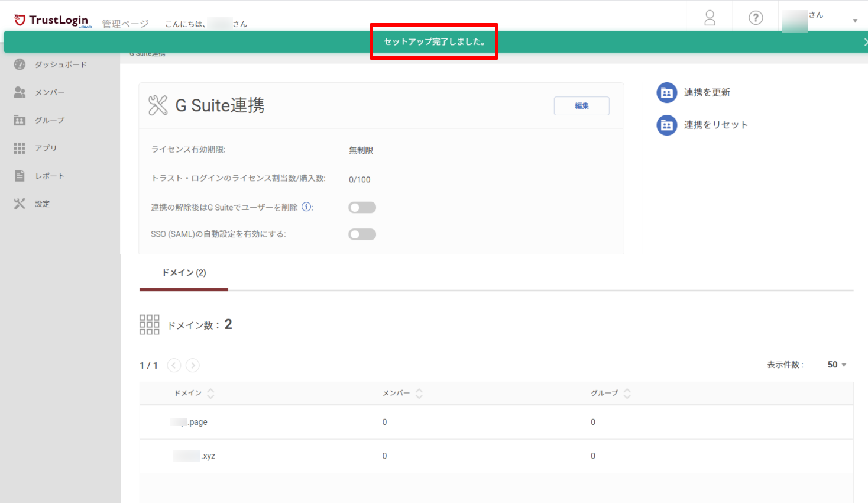Image resolution: width=868 pixels, height=503 pixels.
Task: Sort by ドメイン column
Action: point(194,394)
